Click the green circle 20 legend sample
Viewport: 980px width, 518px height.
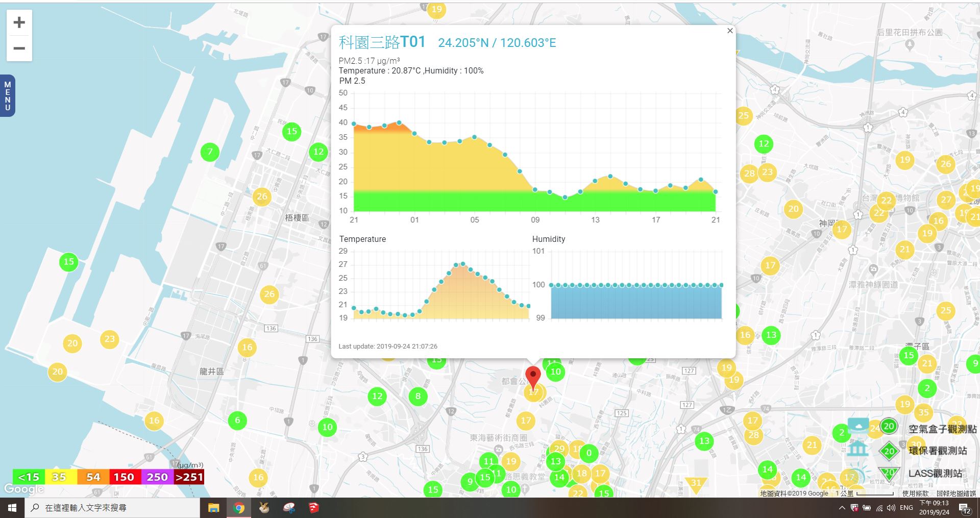(x=889, y=427)
